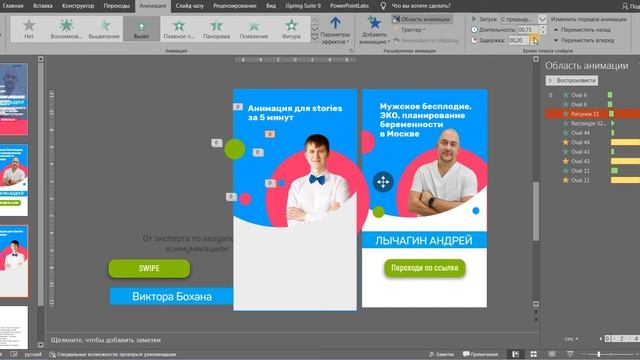Viewport: 640px width, 360px height.
Task: Select 'Oval 43' row with yellow star
Action: coord(592,161)
